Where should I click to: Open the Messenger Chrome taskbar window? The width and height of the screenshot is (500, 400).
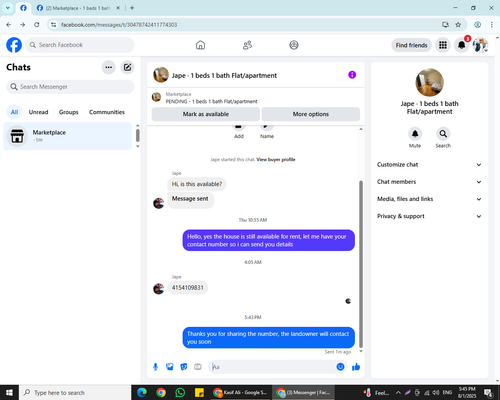(303, 393)
